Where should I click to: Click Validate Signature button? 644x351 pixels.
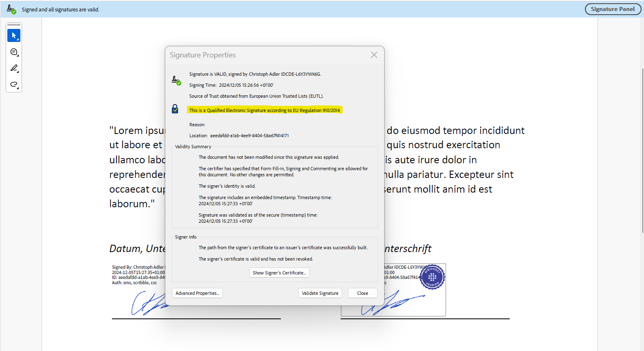(x=320, y=293)
